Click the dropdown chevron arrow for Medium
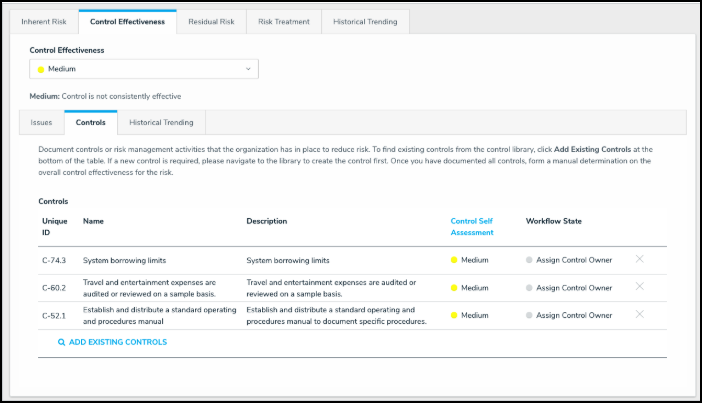This screenshot has width=702, height=403. 248,69
